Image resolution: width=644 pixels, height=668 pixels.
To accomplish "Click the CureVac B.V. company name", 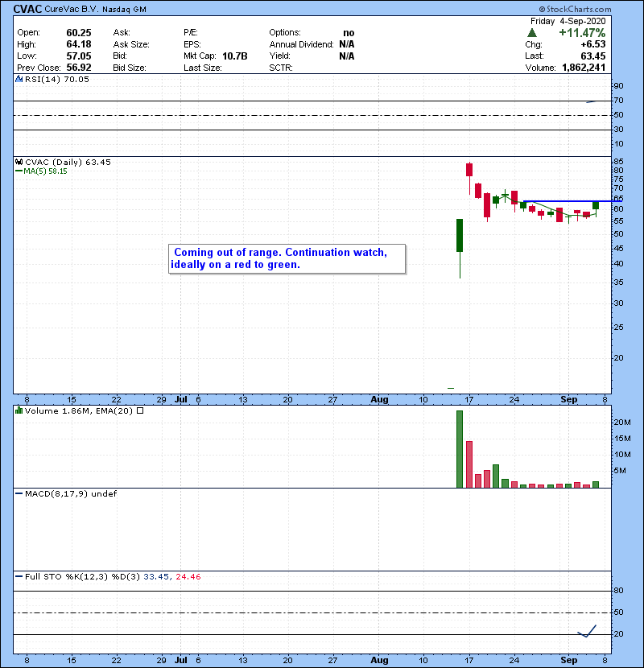I will [72, 9].
